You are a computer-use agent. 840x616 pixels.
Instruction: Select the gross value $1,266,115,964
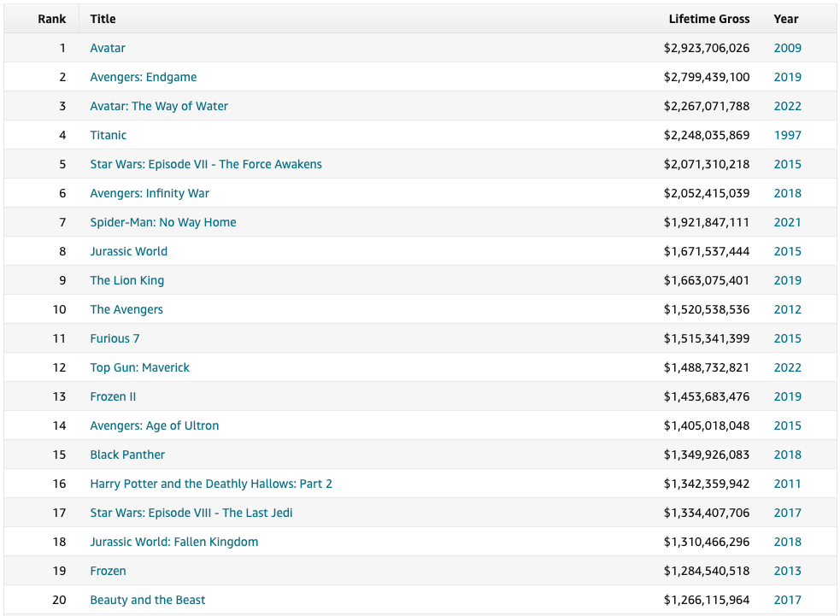point(707,600)
